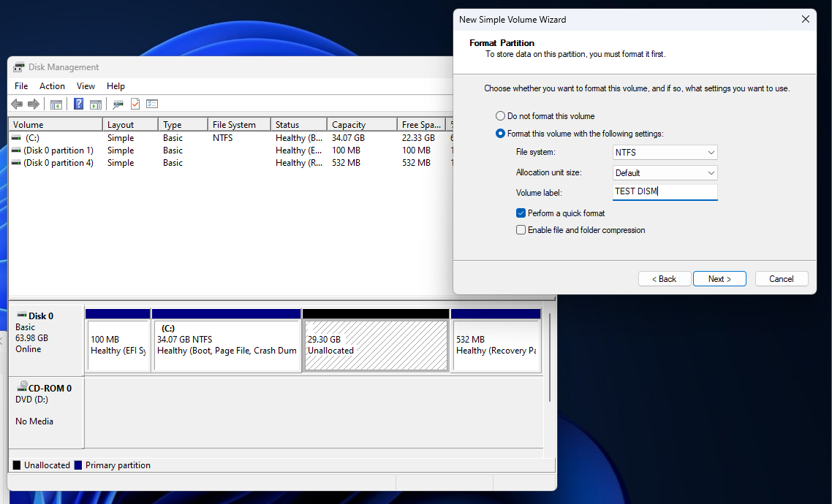Viewport: 832px width, 504px height.
Task: Select the 29.30 GB Unallocated partition block
Action: [x=376, y=341]
